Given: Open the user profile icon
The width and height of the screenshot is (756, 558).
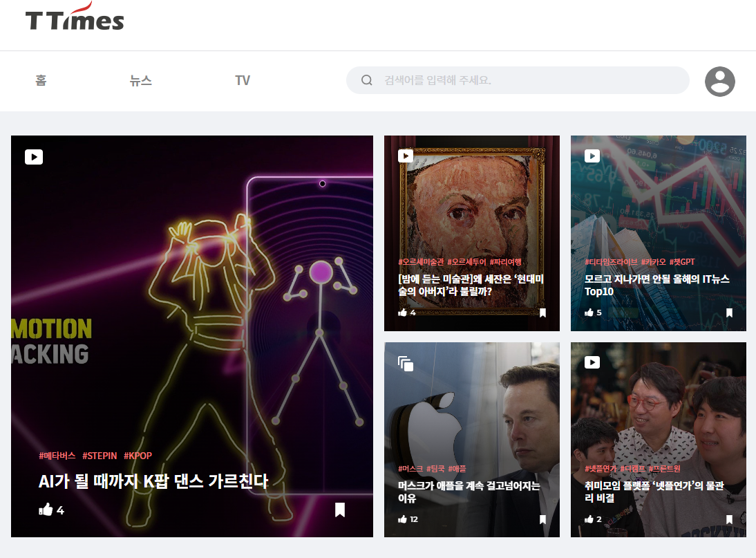Looking at the screenshot, I should (720, 81).
